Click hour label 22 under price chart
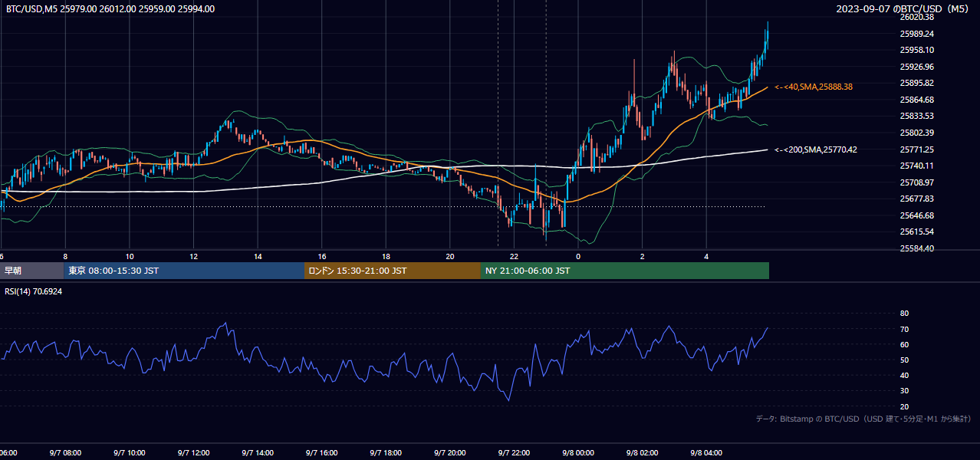980x460 pixels. pyautogui.click(x=515, y=256)
